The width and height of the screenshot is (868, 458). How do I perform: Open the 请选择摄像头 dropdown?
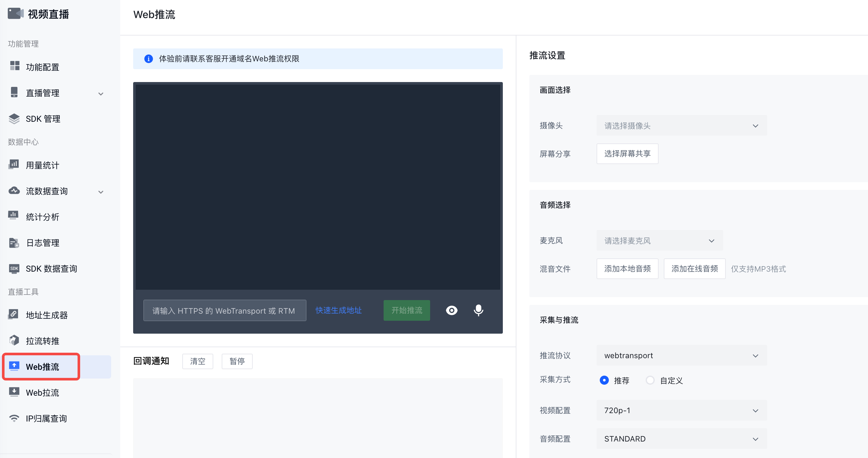(x=681, y=126)
